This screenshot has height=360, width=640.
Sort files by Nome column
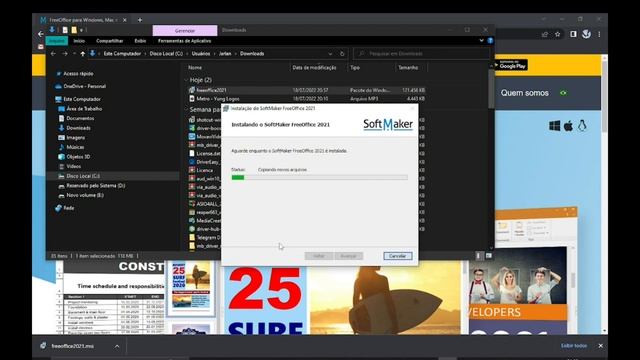195,68
